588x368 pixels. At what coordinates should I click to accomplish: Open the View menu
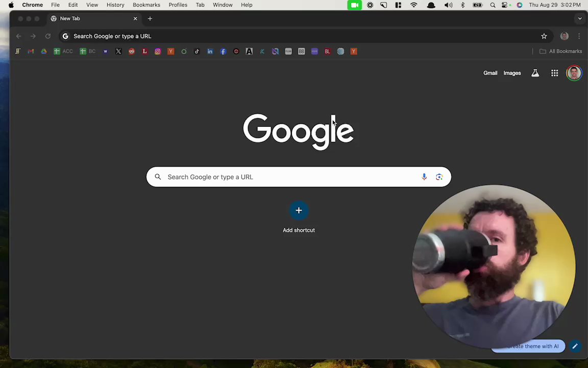92,5
